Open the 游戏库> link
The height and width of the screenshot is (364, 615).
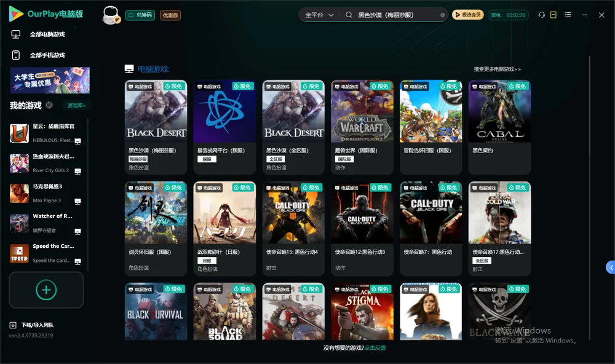[x=76, y=106]
